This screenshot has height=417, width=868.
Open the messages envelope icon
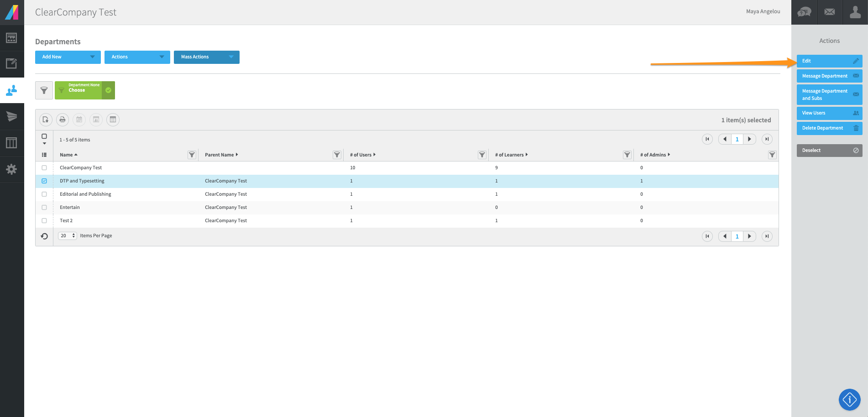830,12
